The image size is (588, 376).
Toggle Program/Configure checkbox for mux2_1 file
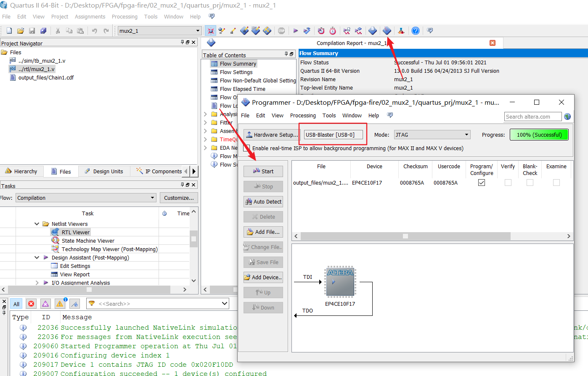(x=482, y=183)
